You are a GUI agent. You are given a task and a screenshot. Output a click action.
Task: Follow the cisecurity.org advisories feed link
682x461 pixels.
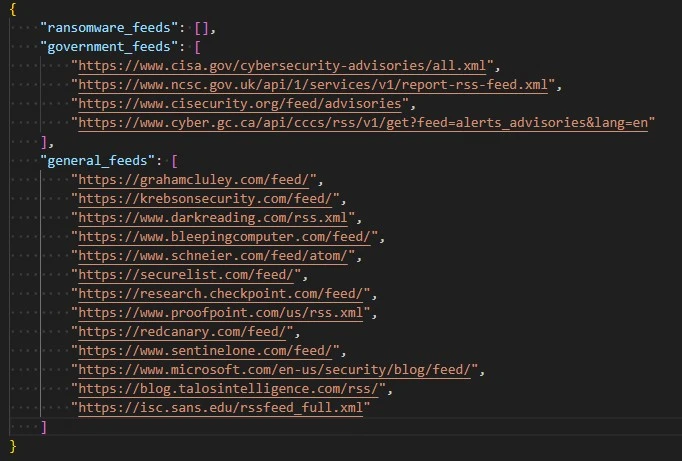pos(240,104)
